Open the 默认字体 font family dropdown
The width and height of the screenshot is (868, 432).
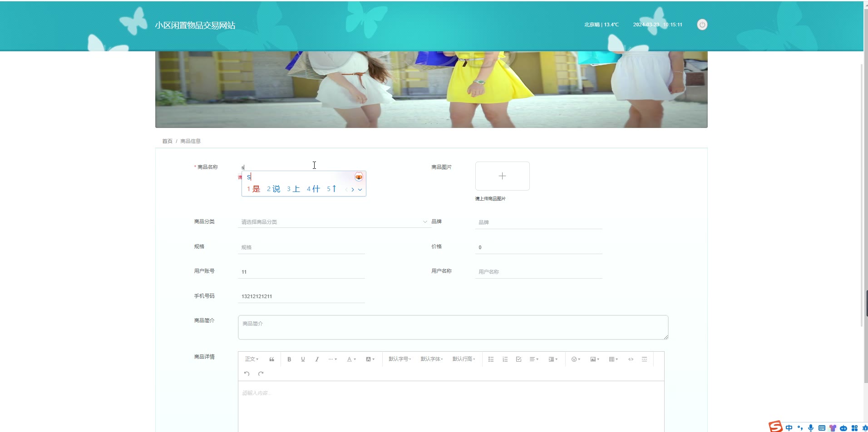431,359
